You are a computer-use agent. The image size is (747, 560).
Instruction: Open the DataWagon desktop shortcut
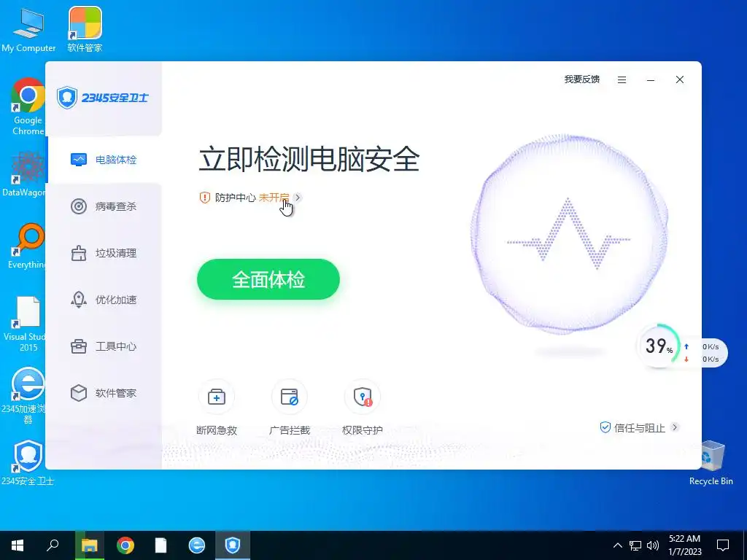click(24, 174)
